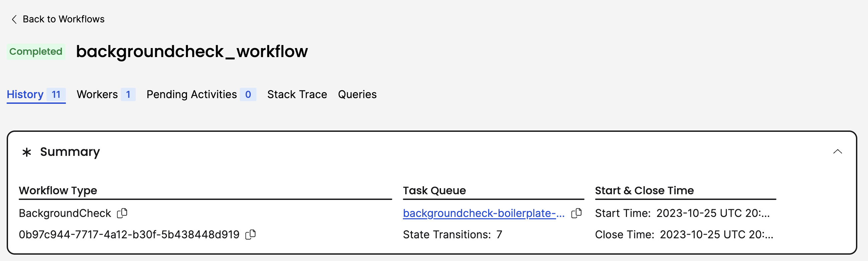
Task: Click the chevron at the Summary card corner
Action: (x=838, y=152)
